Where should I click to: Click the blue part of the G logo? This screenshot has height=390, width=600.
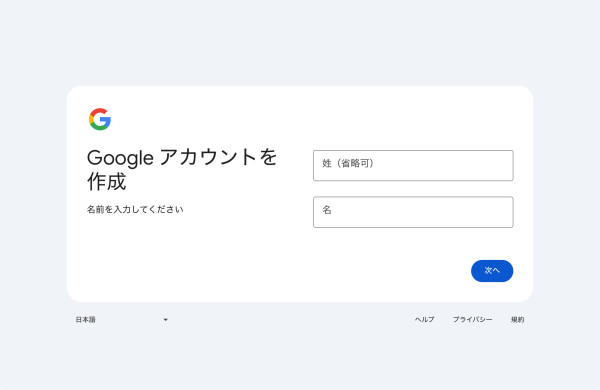(x=106, y=122)
